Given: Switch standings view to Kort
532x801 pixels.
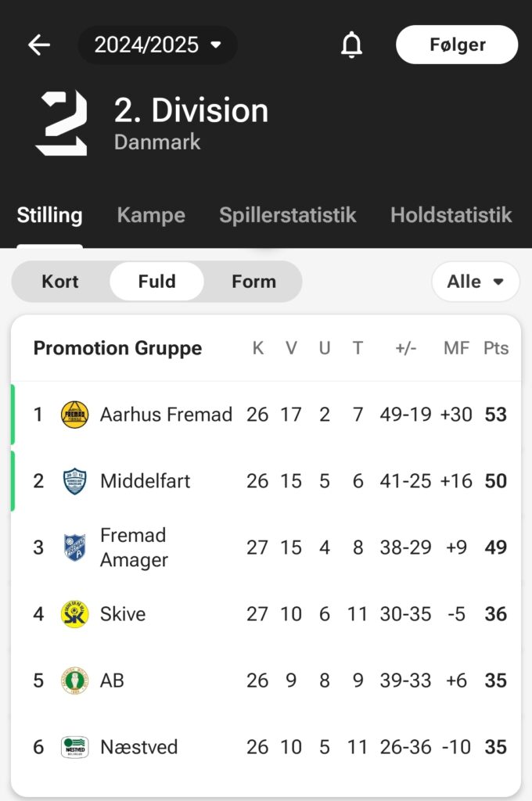Looking at the screenshot, I should (60, 282).
